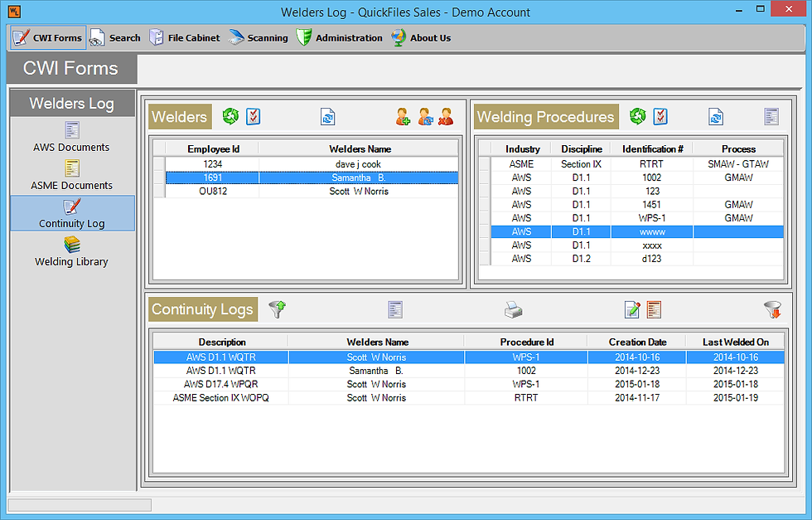Delete the welder with red X user icon
Image resolution: width=812 pixels, height=520 pixels.
point(446,117)
